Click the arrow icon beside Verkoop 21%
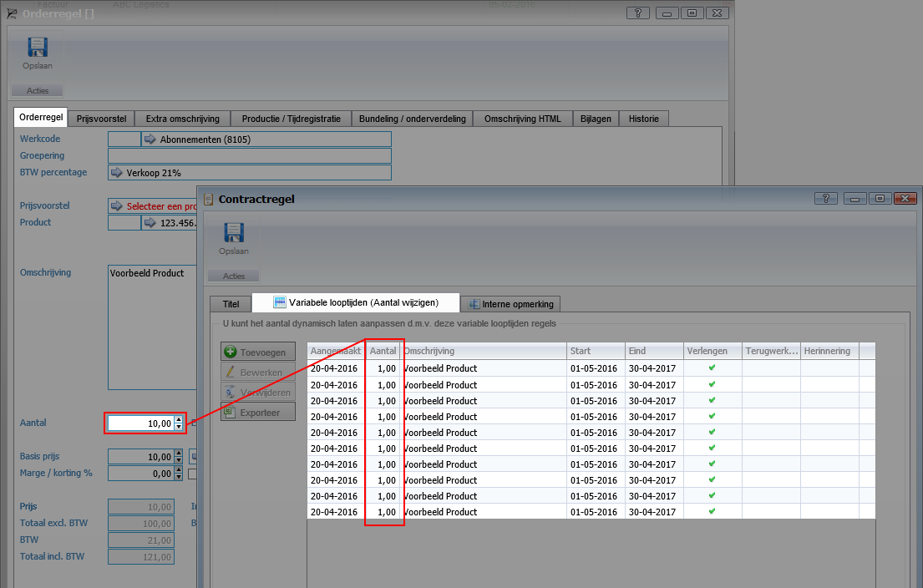This screenshot has width=923, height=588. coord(117,173)
